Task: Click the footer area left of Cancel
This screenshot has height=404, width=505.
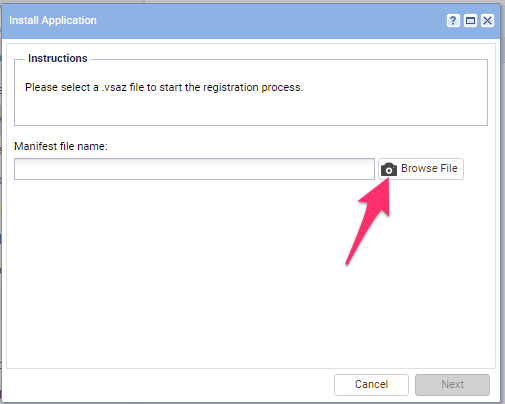Action: point(167,385)
